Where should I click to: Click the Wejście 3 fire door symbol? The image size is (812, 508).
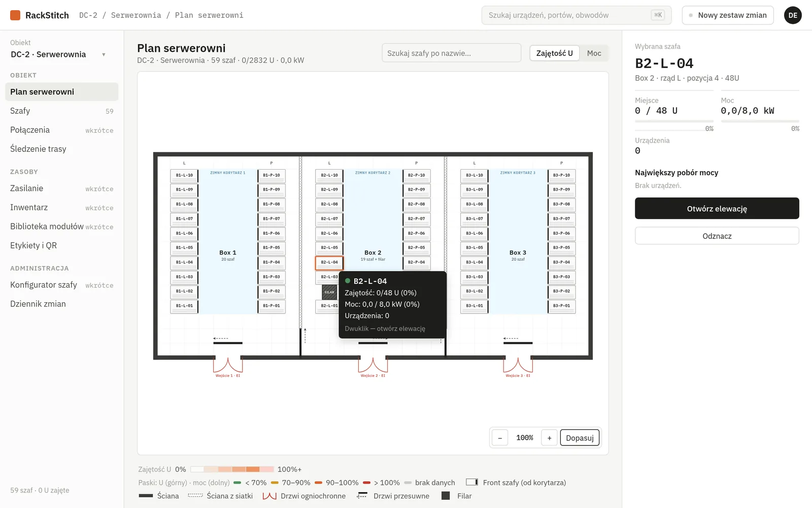[x=518, y=365]
